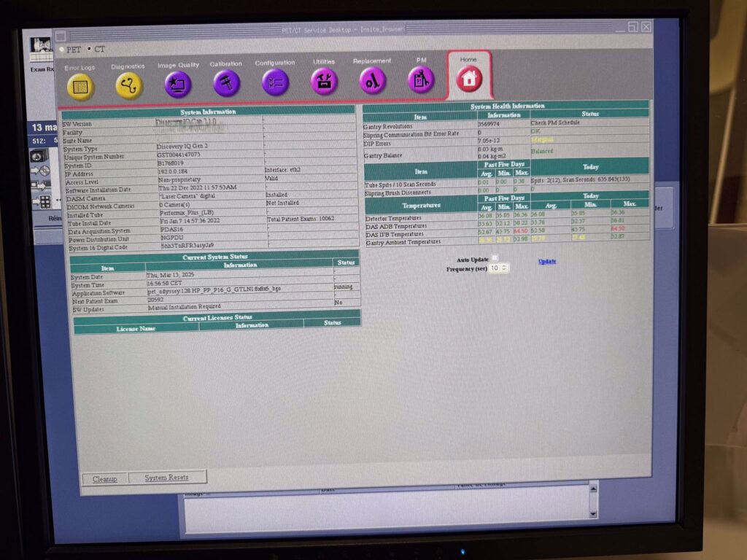The height and width of the screenshot is (560, 747).
Task: Click the 'Thu, Mar 13, 2025' system date
Action: (x=170, y=275)
